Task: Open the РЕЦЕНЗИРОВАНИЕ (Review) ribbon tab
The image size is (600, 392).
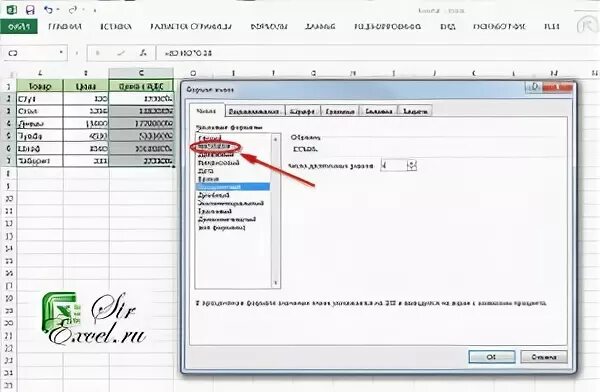Action: pyautogui.click(x=387, y=27)
